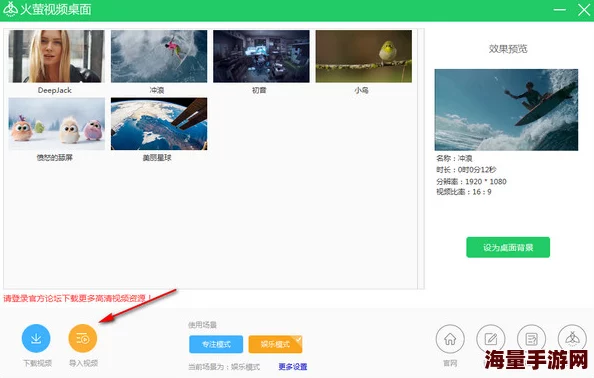Open the orange 导入视频 import icon
594x378 pixels.
pyautogui.click(x=83, y=338)
